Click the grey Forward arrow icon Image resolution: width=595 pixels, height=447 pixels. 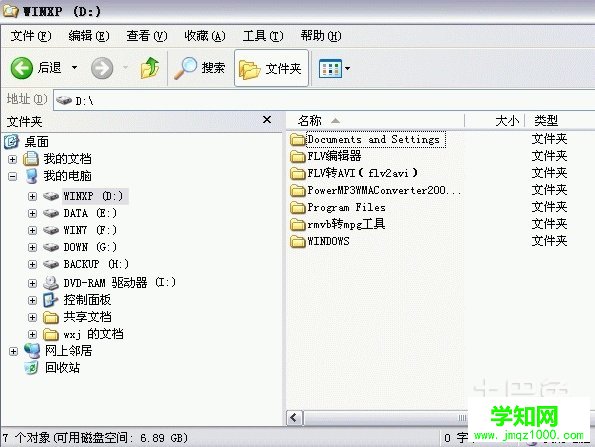[x=102, y=68]
